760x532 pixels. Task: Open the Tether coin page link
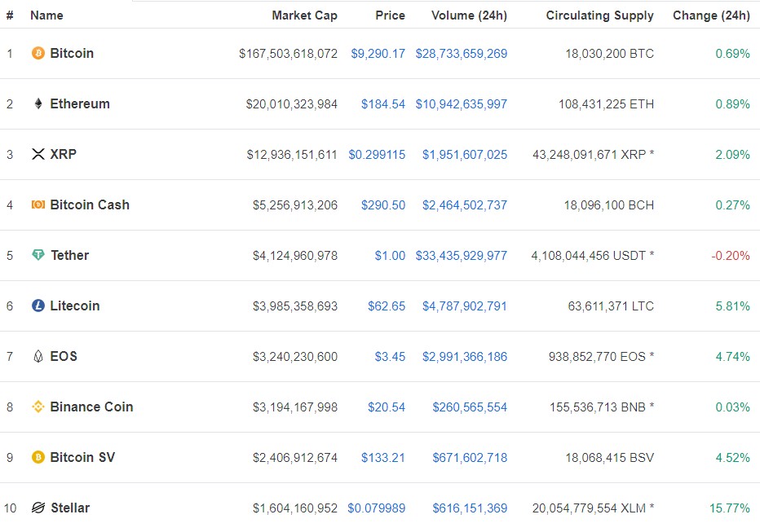click(70, 255)
